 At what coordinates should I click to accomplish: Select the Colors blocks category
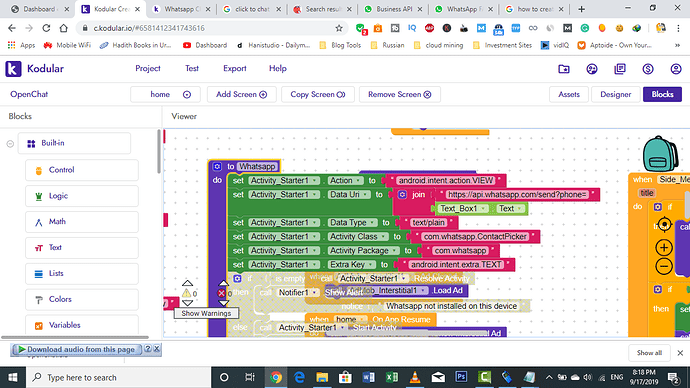pos(82,300)
